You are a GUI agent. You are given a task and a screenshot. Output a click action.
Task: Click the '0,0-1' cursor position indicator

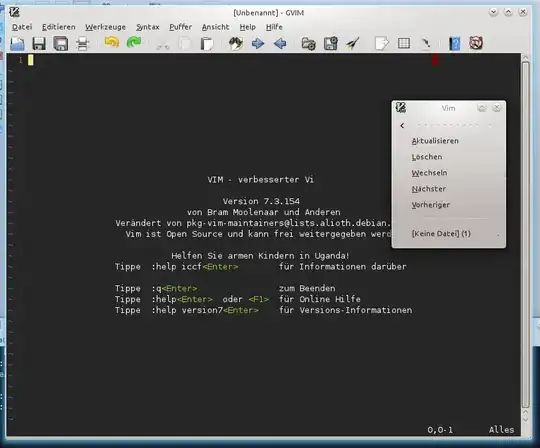(440, 430)
